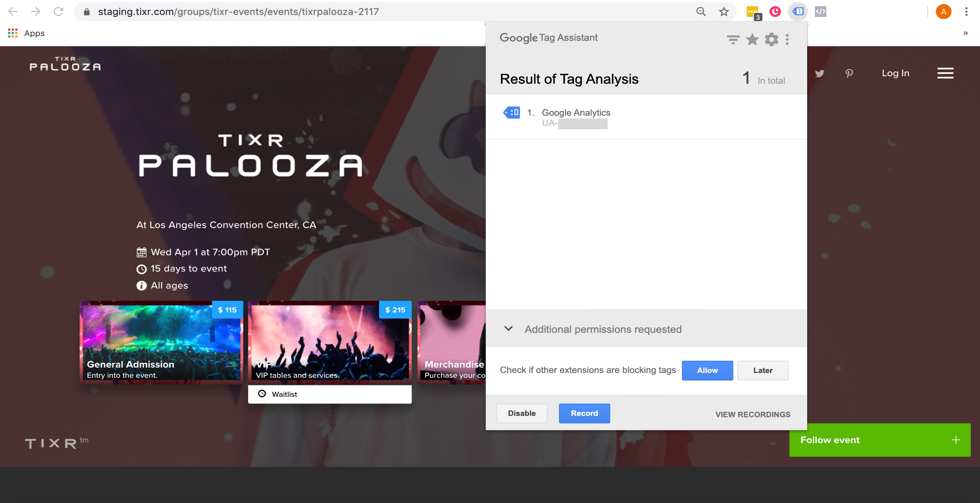The width and height of the screenshot is (980, 503).
Task: Toggle the Tag Assistant extension icon
Action: click(798, 12)
